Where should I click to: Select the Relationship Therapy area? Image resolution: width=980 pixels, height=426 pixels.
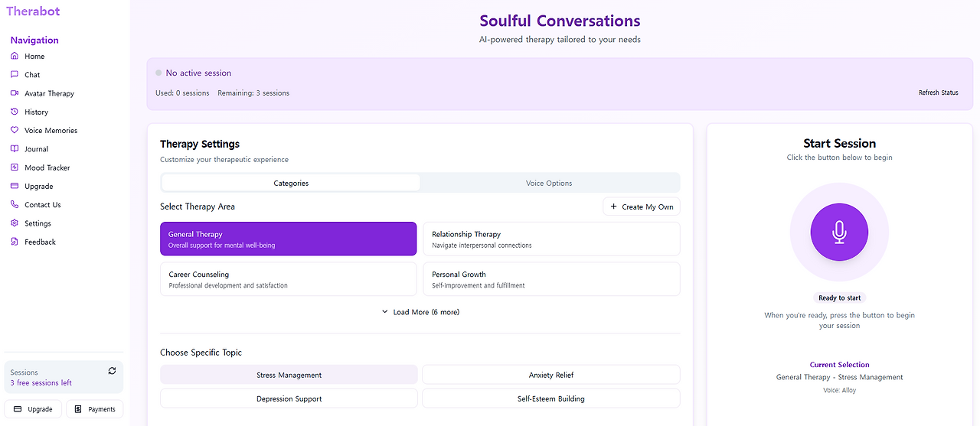tap(551, 239)
